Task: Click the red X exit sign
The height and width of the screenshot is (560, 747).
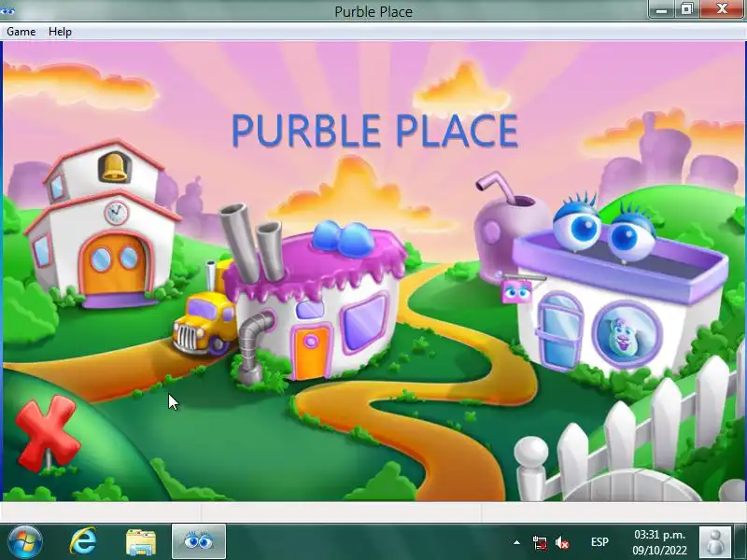Action: coord(47,433)
